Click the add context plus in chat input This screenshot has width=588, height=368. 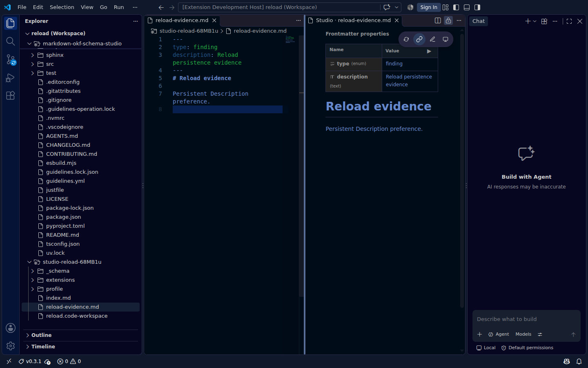click(x=480, y=334)
